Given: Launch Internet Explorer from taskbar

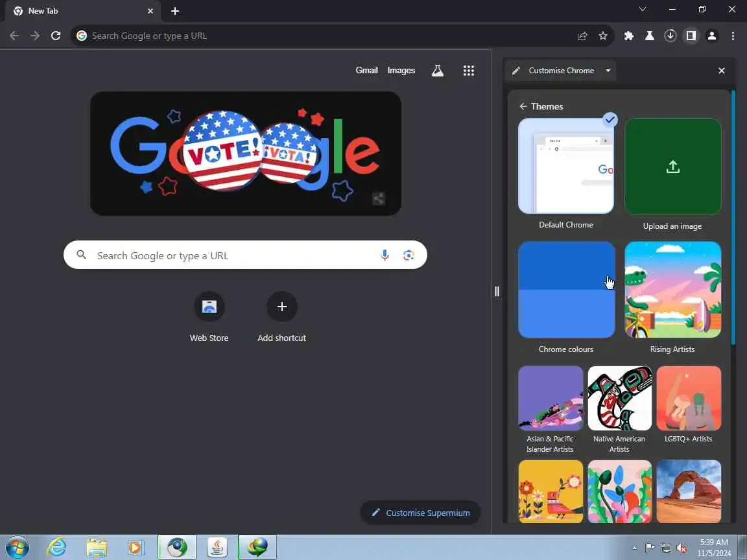Looking at the screenshot, I should (56, 547).
